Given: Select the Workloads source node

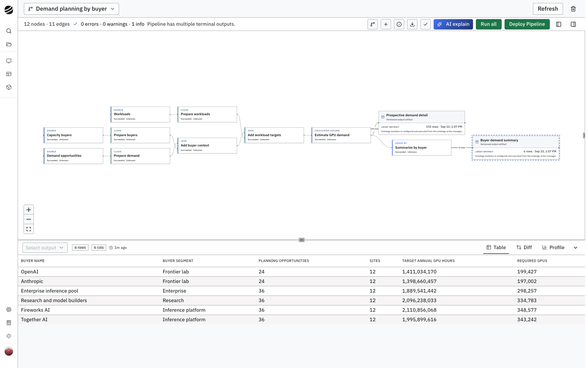Looking at the screenshot, I should click(x=140, y=114).
